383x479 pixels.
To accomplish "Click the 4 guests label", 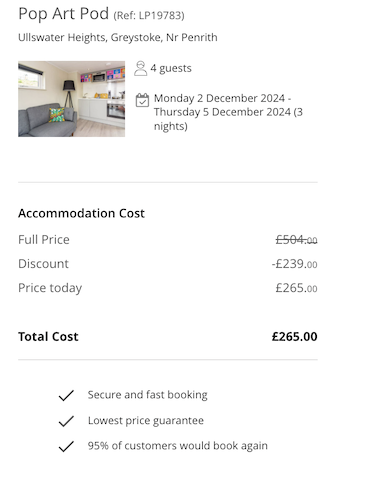I will (x=171, y=68).
